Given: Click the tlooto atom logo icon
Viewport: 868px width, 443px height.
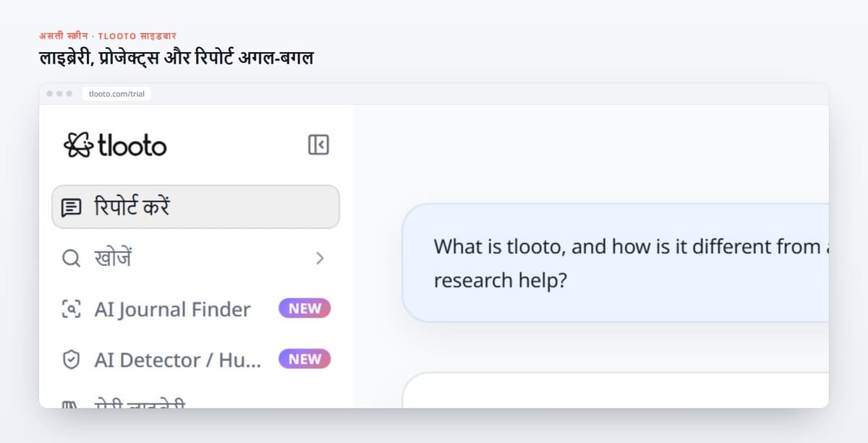Looking at the screenshot, I should [78, 145].
